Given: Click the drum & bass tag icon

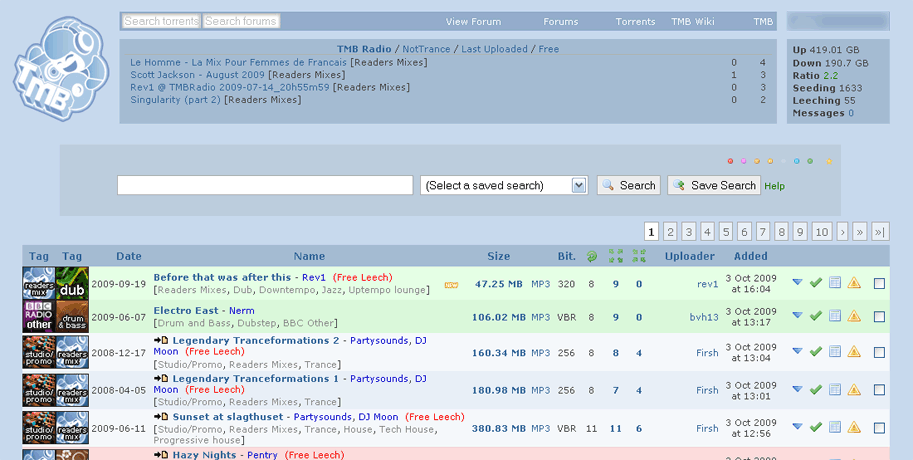Looking at the screenshot, I should (72, 317).
